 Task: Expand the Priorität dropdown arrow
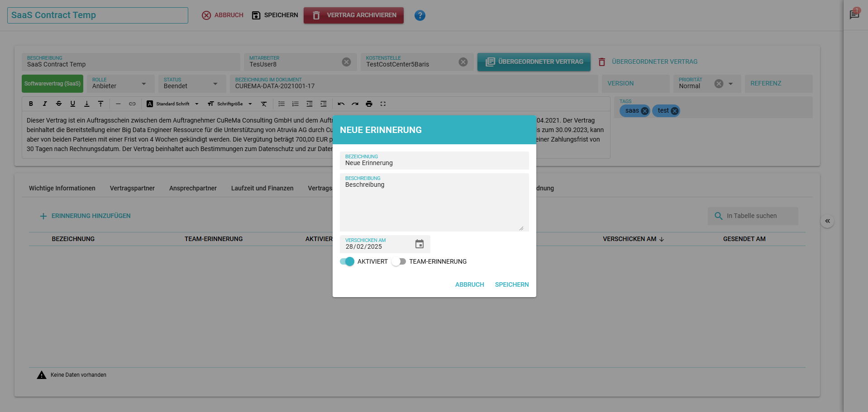pos(730,84)
